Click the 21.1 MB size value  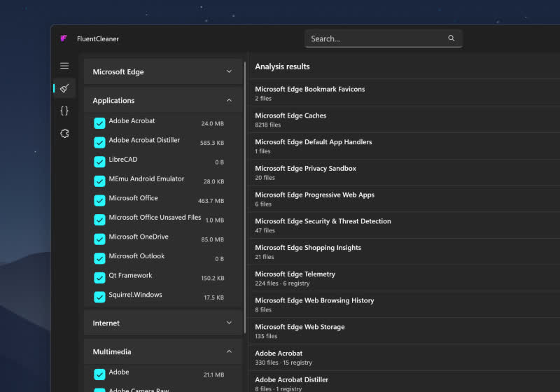(213, 375)
